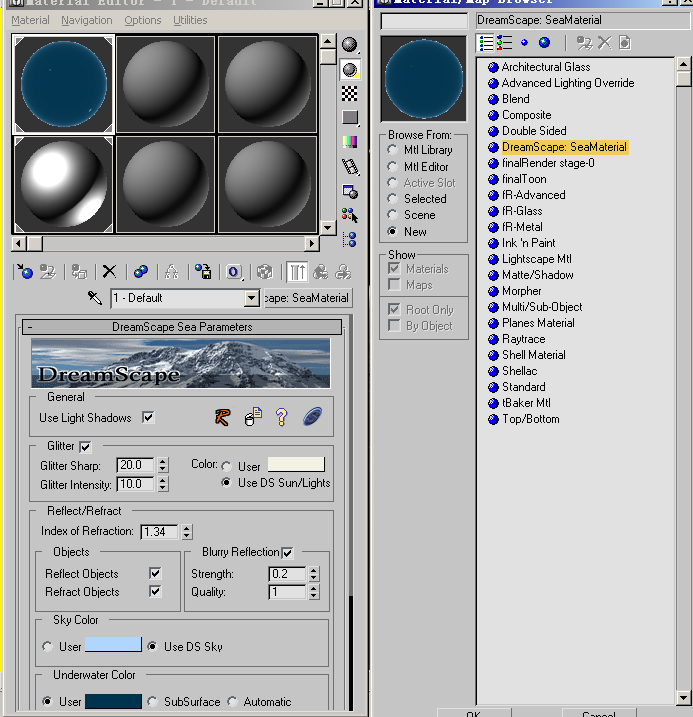
Task: Open the Utilities menu
Action: [x=190, y=20]
